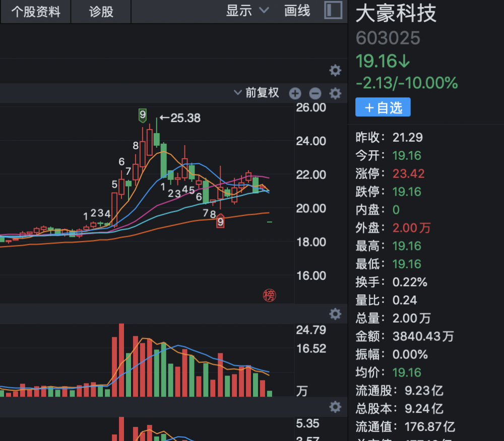Toggle the side panel layout icon
This screenshot has height=441, width=504.
pos(333,11)
